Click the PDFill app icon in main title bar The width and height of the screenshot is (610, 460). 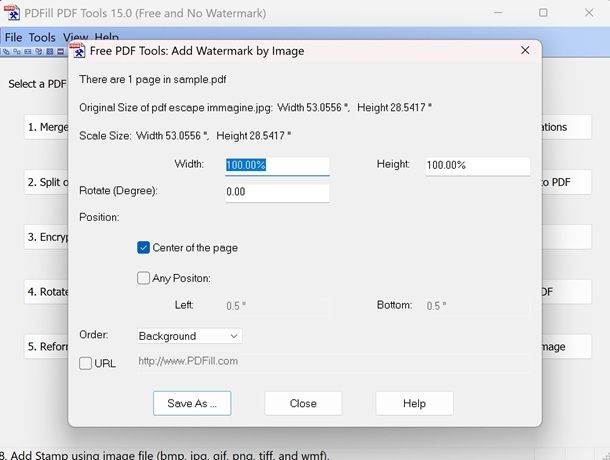click(x=12, y=12)
